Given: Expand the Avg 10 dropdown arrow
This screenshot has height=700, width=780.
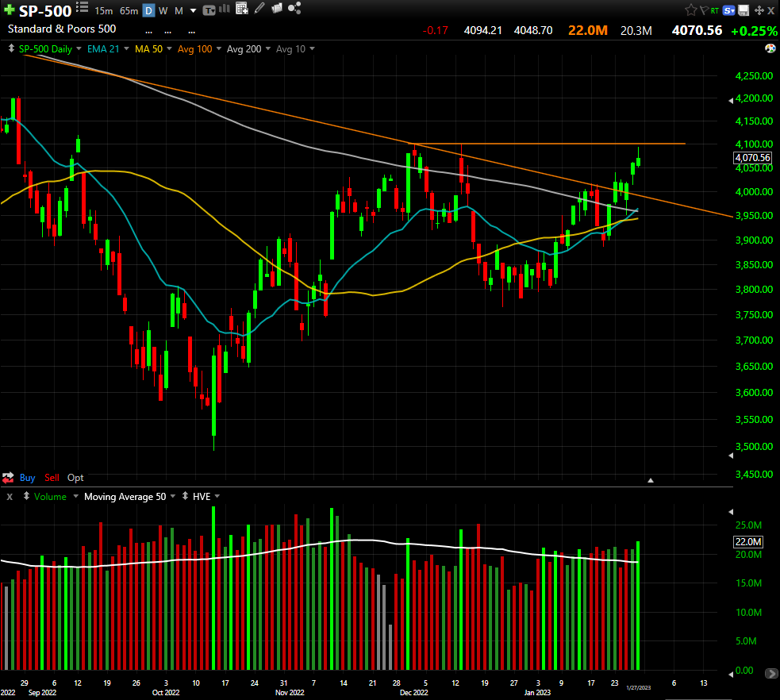Looking at the screenshot, I should coord(313,48).
